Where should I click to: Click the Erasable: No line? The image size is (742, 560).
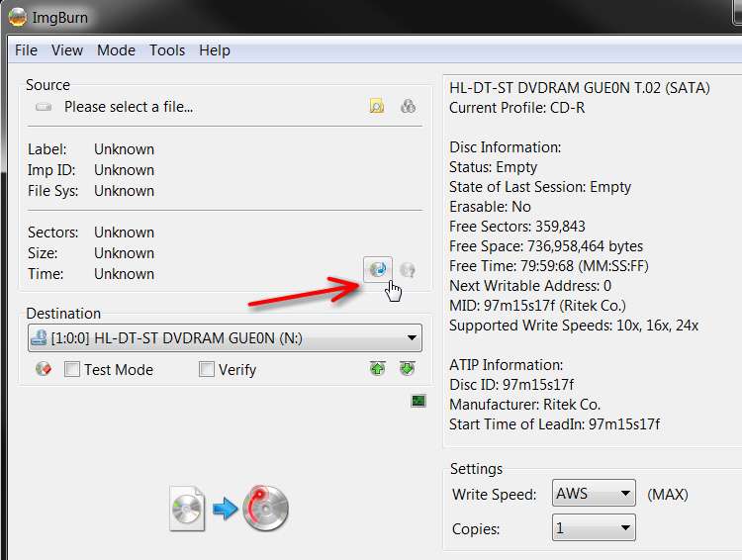[x=490, y=207]
